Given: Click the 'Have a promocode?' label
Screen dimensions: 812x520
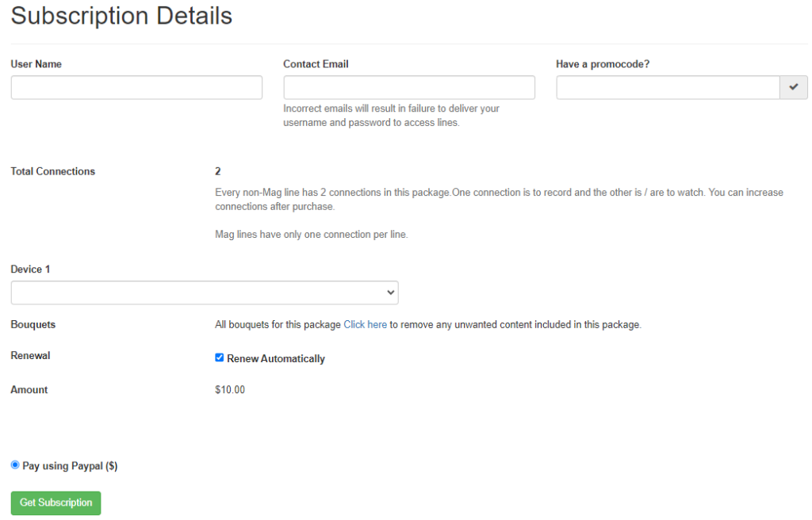Looking at the screenshot, I should 603,64.
